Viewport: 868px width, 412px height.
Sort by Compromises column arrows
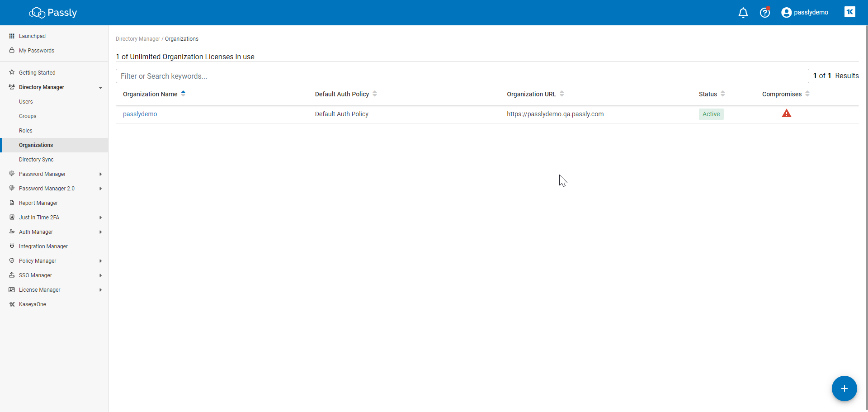pos(807,94)
